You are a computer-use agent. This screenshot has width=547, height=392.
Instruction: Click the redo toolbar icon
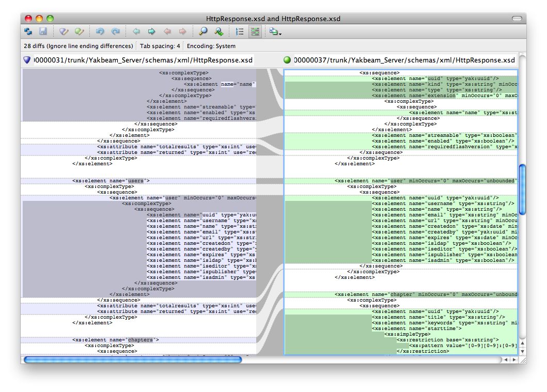116,32
